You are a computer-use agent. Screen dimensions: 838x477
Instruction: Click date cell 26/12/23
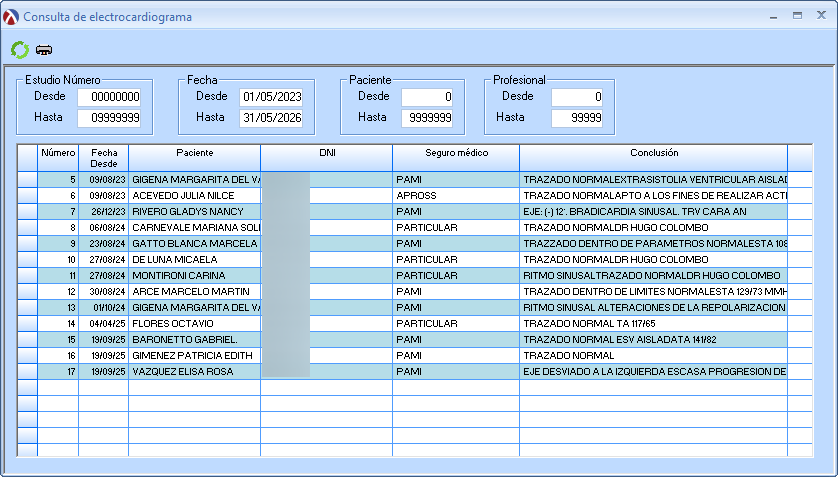(x=104, y=212)
